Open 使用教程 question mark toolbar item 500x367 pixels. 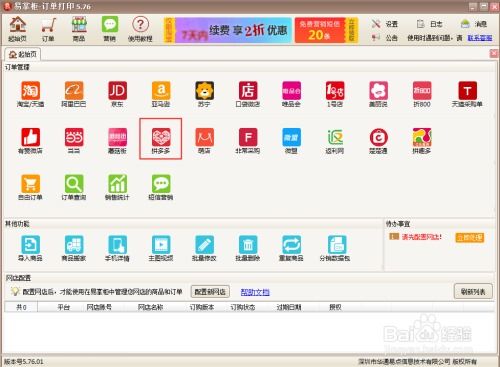point(140,29)
